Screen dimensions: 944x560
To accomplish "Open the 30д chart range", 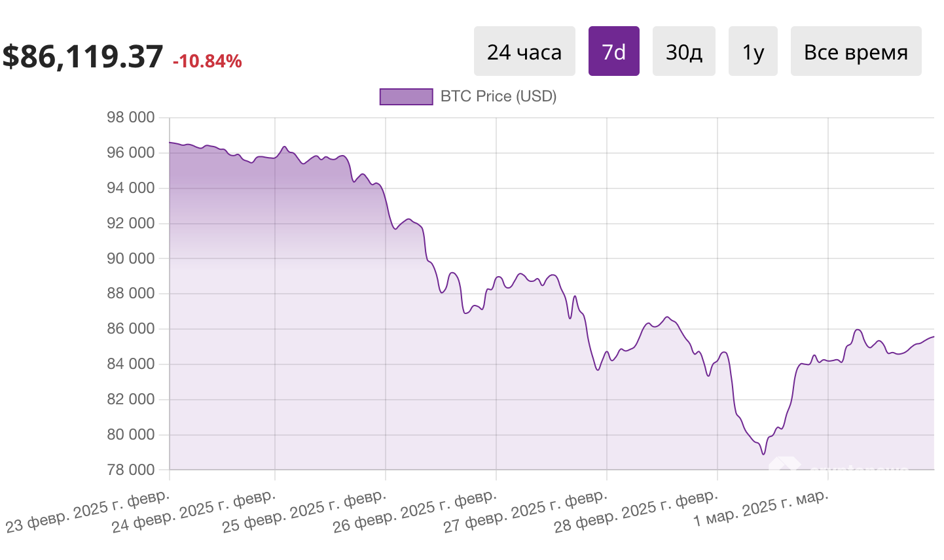I will click(x=683, y=50).
